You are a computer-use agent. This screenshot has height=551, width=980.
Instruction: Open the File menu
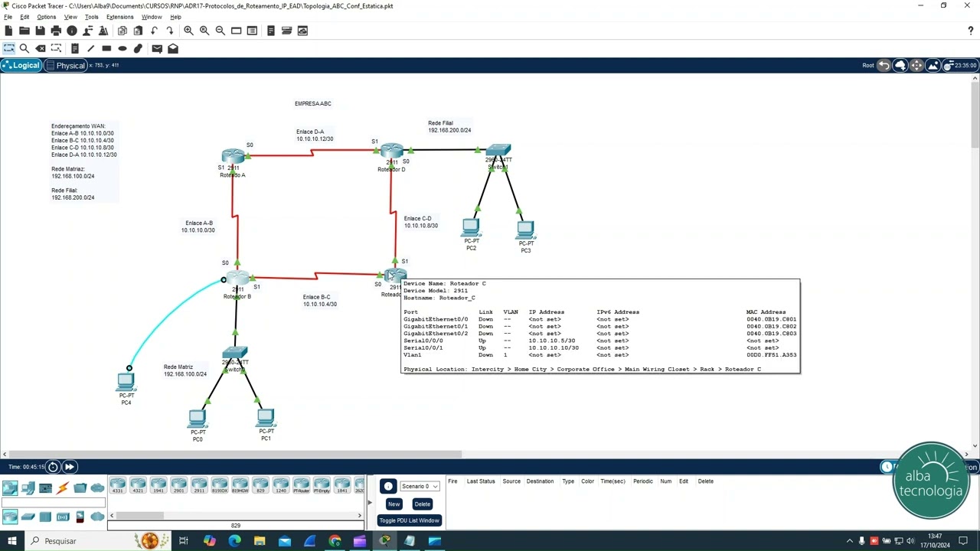[8, 17]
